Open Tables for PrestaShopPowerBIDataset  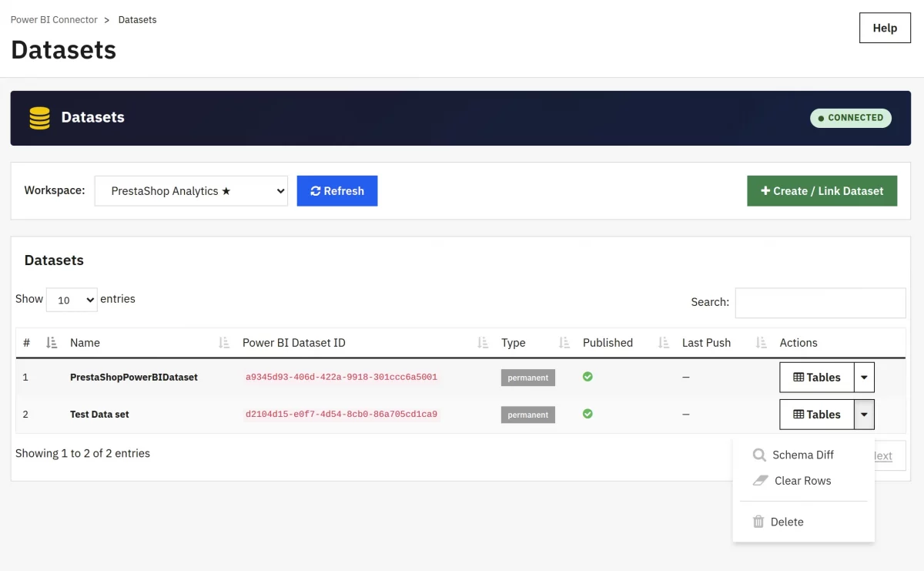(x=817, y=378)
